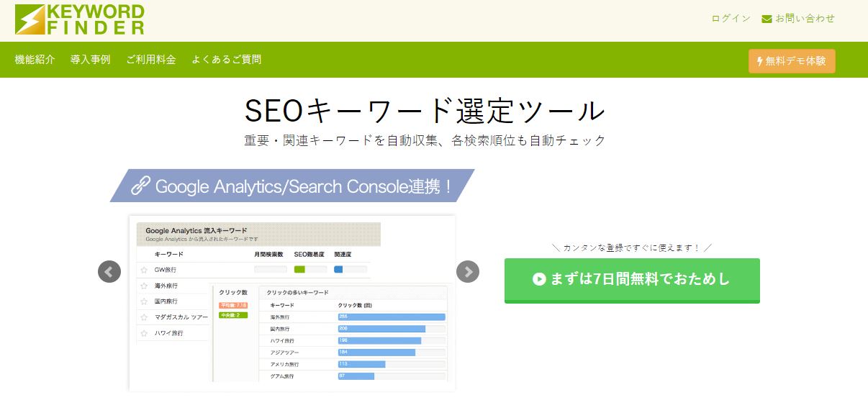Advance to next carousel slide arrow
Viewport: 868px width, 400px height.
tap(468, 271)
